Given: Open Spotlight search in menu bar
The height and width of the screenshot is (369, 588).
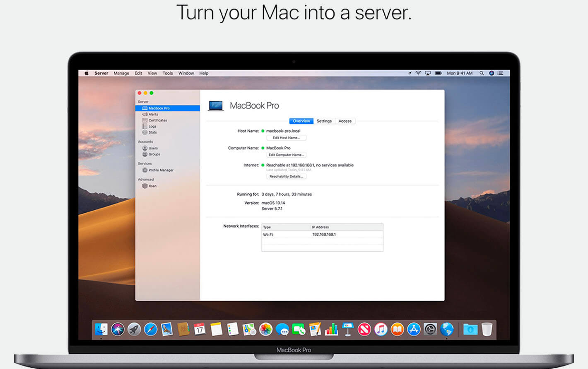Looking at the screenshot, I should 482,73.
